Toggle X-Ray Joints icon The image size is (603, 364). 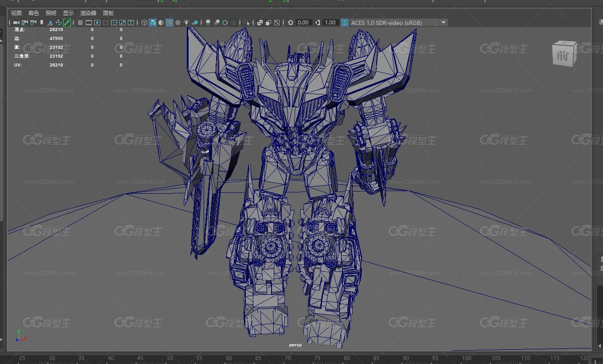click(x=276, y=23)
